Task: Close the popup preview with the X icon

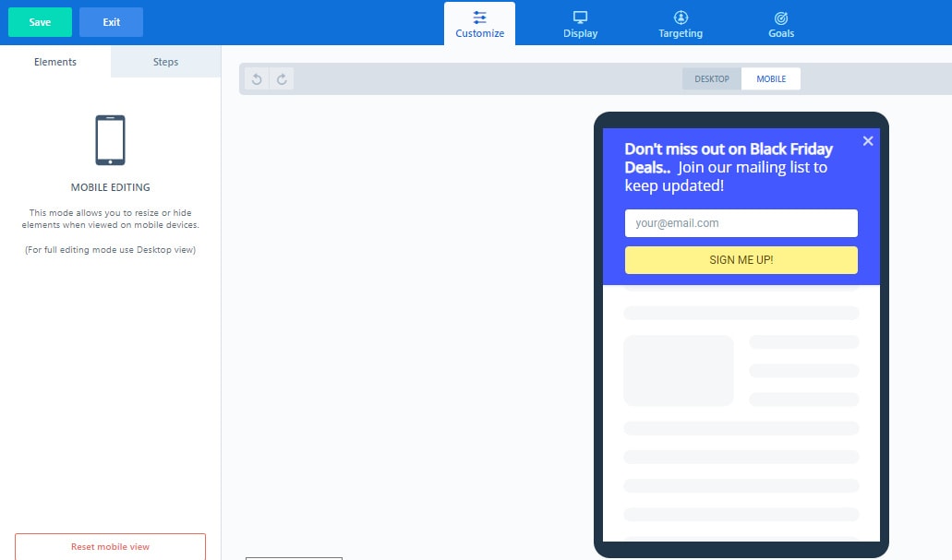Action: coord(867,140)
